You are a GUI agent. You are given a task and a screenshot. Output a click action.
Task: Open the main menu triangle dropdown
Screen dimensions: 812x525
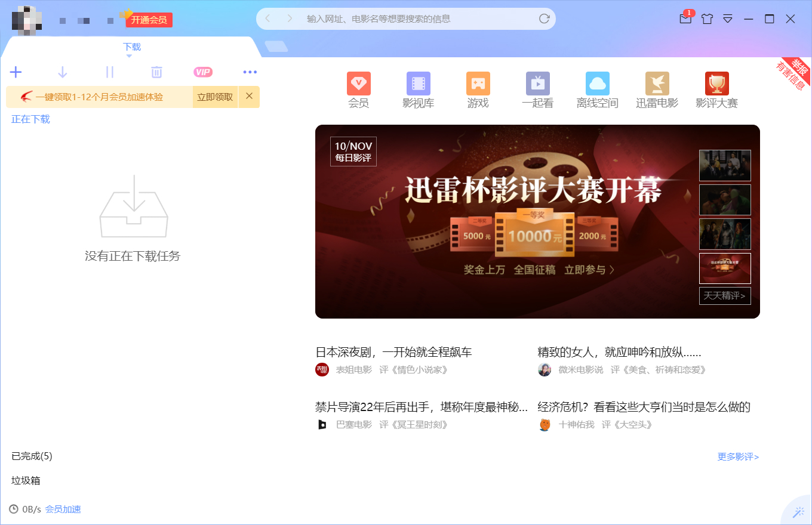728,18
